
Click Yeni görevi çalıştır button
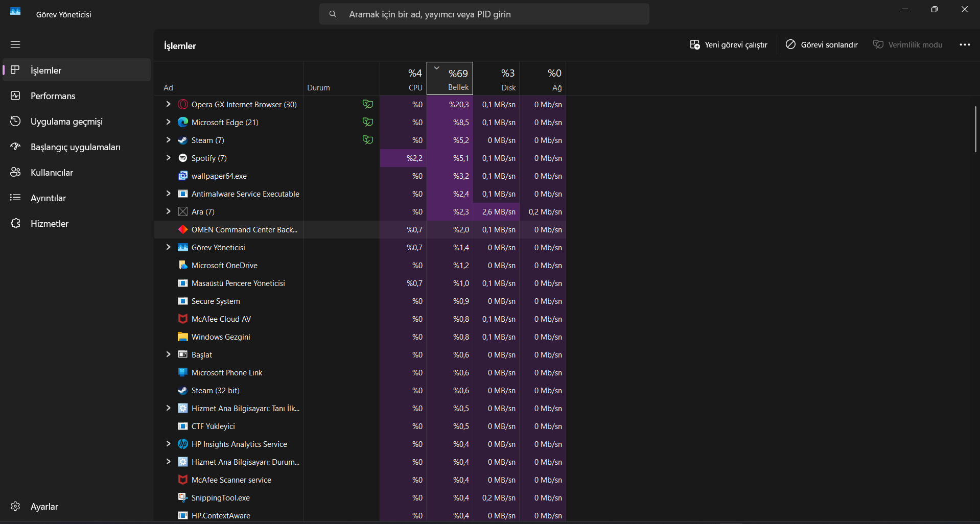(x=729, y=45)
